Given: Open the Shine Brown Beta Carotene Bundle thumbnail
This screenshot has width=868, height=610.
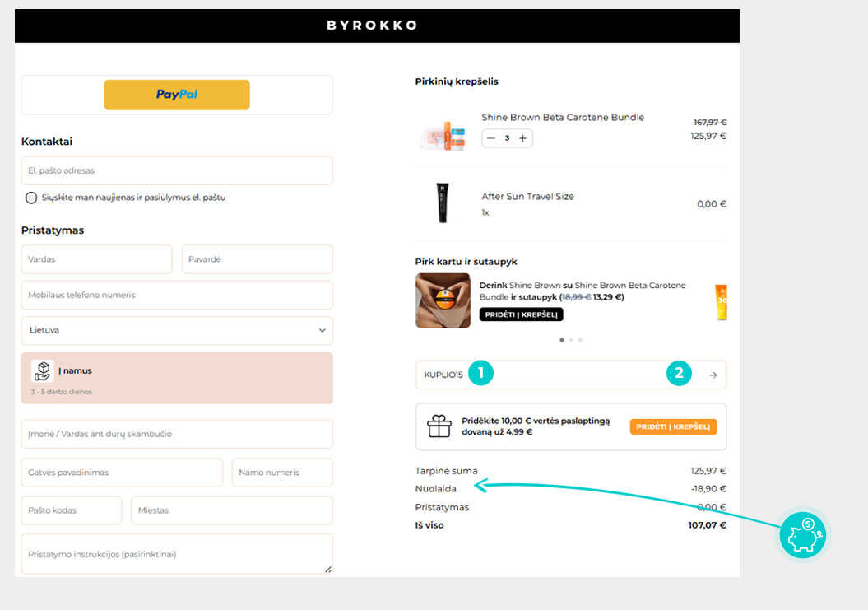Looking at the screenshot, I should click(443, 134).
